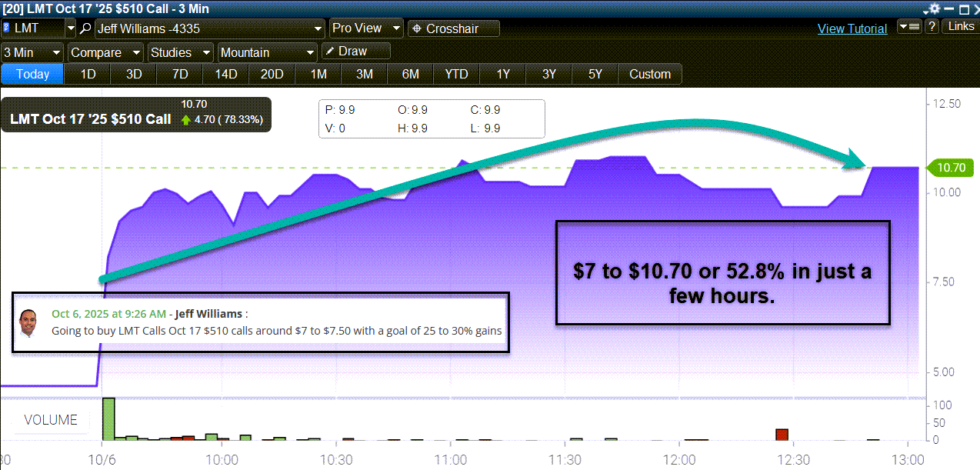Click the LMT Oct 17 '25 $510 Call label

91,120
